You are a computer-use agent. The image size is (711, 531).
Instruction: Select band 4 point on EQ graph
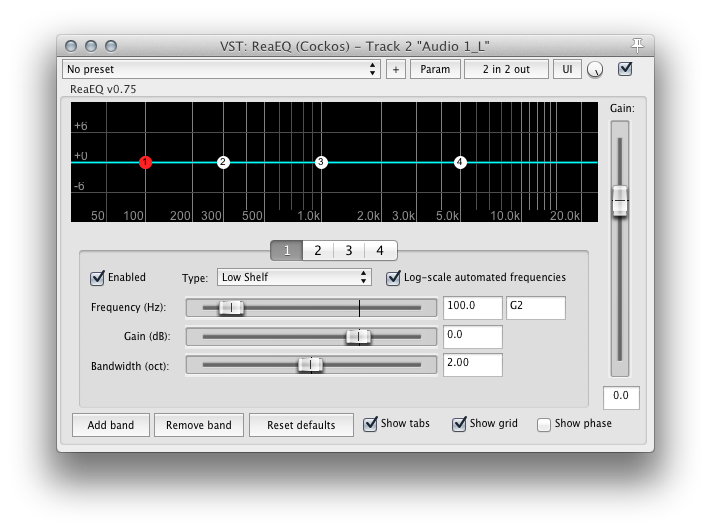point(460,162)
